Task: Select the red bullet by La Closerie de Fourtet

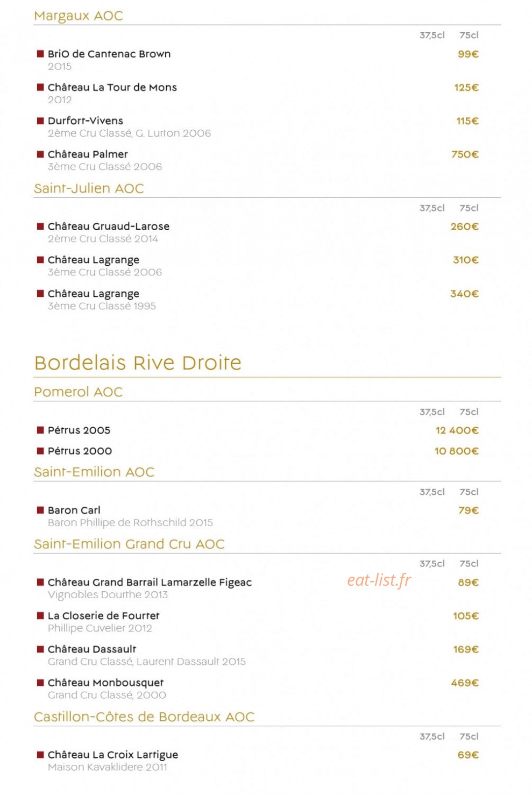Action: tap(40, 615)
